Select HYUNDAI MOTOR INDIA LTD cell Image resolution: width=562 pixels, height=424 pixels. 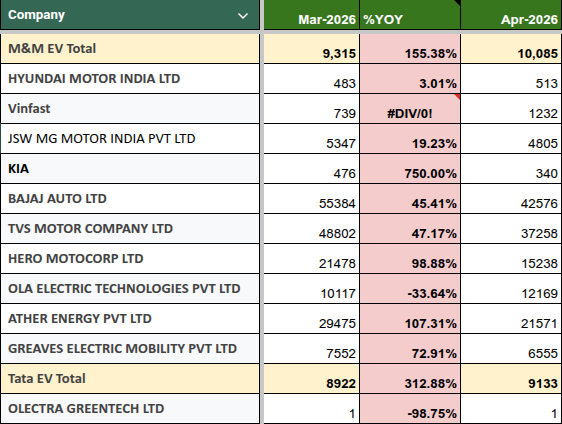tap(130, 79)
